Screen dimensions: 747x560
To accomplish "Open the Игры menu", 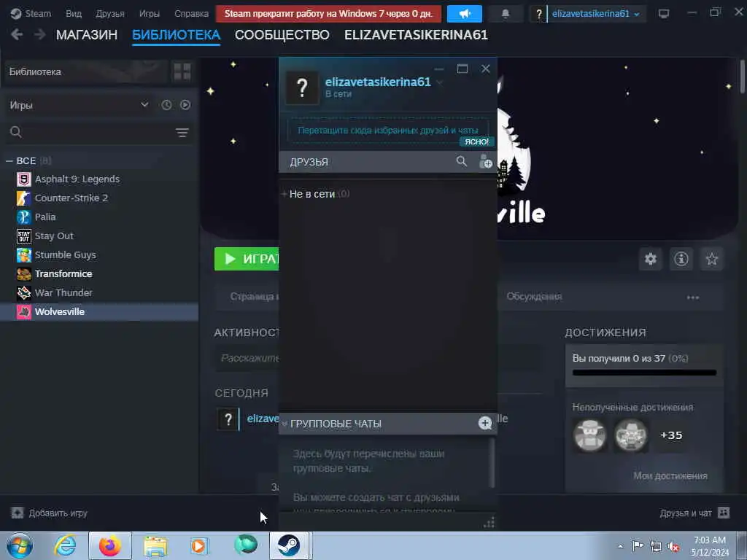I will click(x=149, y=13).
